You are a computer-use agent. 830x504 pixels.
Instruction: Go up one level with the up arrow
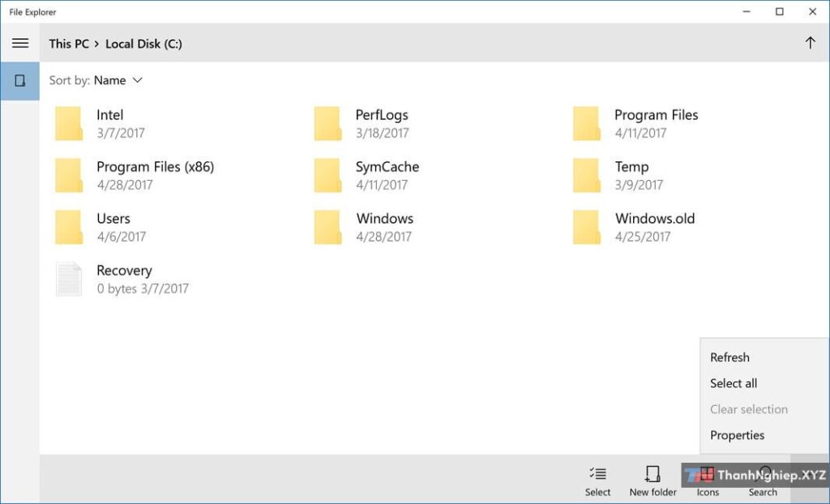[x=810, y=43]
